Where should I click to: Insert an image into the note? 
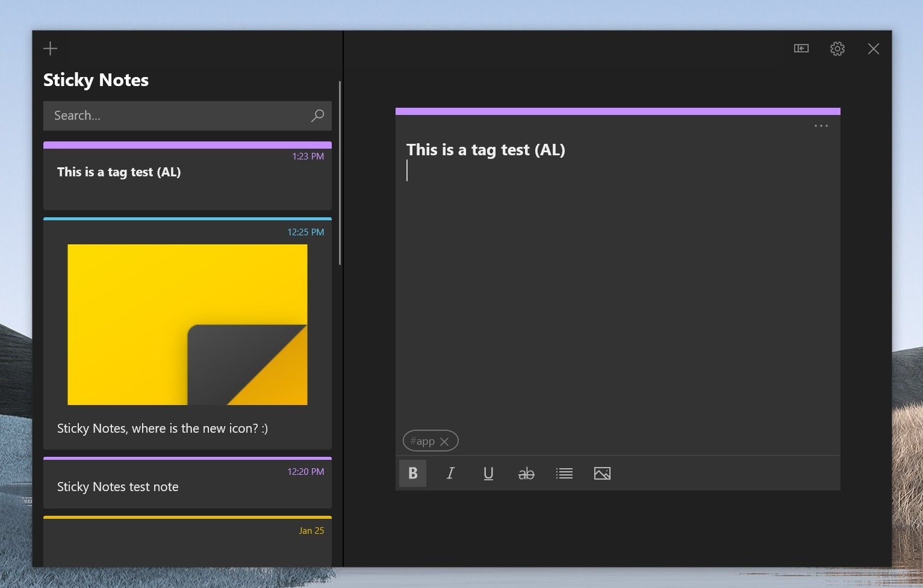point(602,474)
